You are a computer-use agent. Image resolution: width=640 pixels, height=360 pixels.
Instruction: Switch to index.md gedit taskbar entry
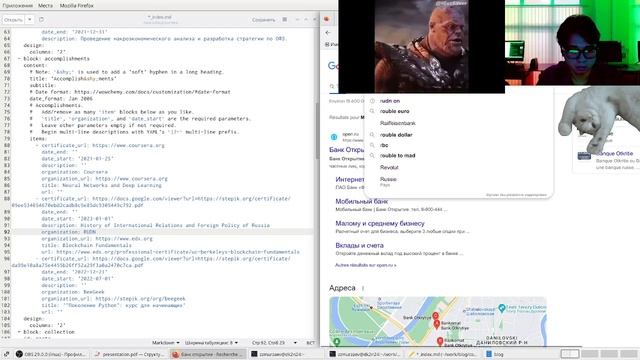click(x=443, y=354)
